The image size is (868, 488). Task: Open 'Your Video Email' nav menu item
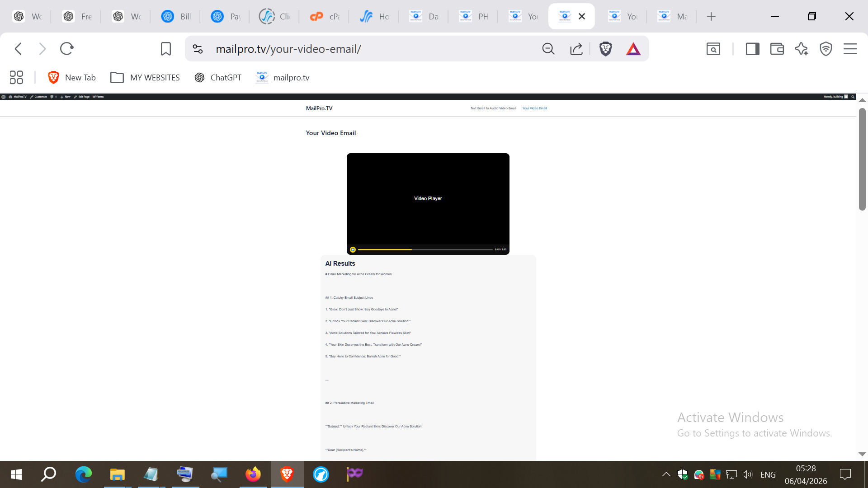(x=534, y=108)
